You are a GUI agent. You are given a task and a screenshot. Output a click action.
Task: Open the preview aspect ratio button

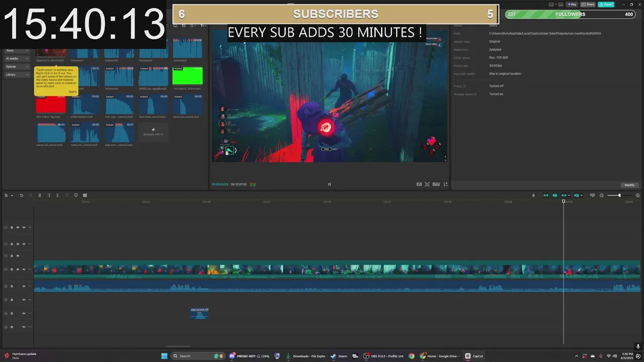436,184
